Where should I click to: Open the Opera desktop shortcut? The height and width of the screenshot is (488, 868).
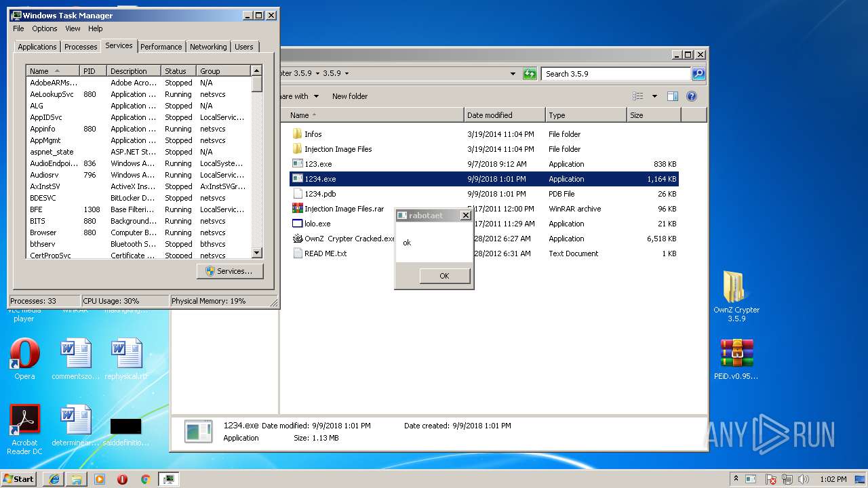pyautogui.click(x=24, y=359)
